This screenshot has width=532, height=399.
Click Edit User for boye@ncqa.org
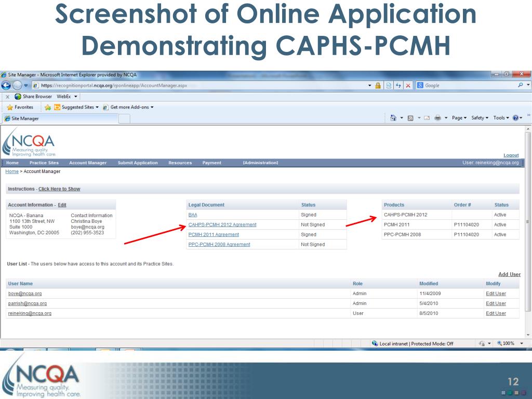point(496,294)
